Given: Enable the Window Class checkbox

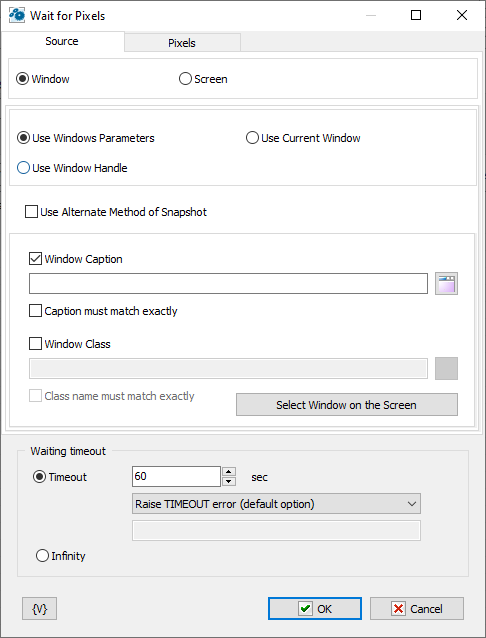Looking at the screenshot, I should (35, 344).
